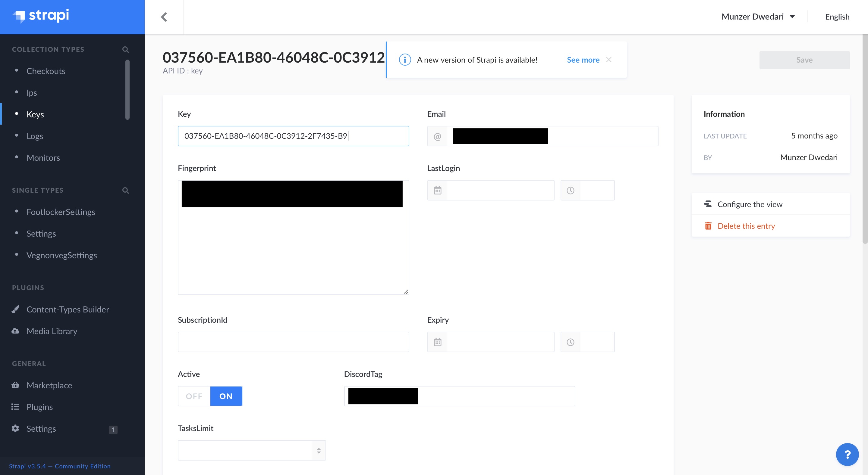
Task: Open the Munzer Dwedari user dropdown
Action: point(758,17)
